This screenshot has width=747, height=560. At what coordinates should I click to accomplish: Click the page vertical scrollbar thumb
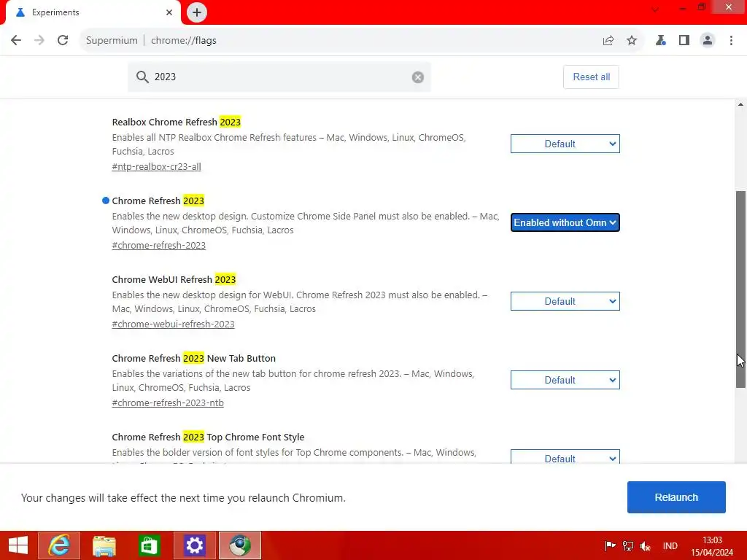coord(741,289)
